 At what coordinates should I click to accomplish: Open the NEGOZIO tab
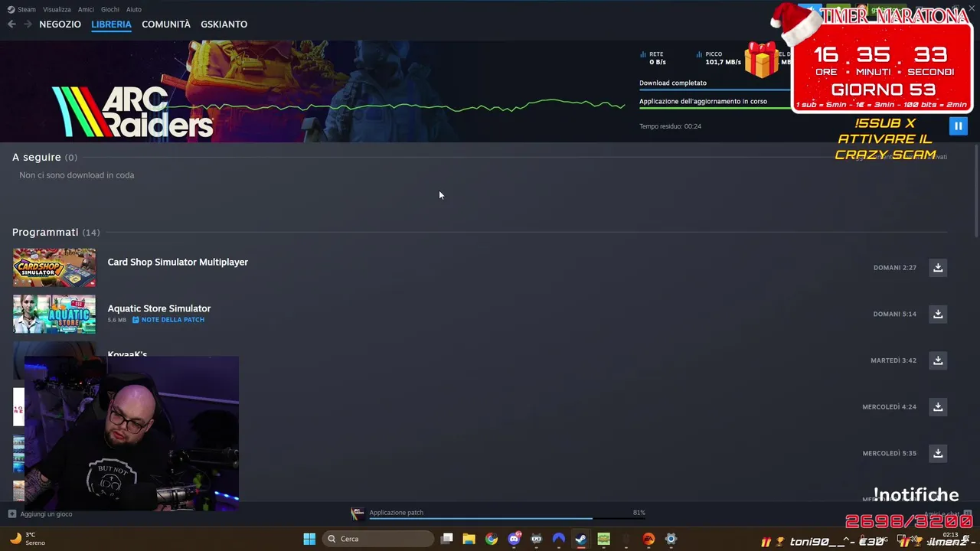tap(60, 24)
